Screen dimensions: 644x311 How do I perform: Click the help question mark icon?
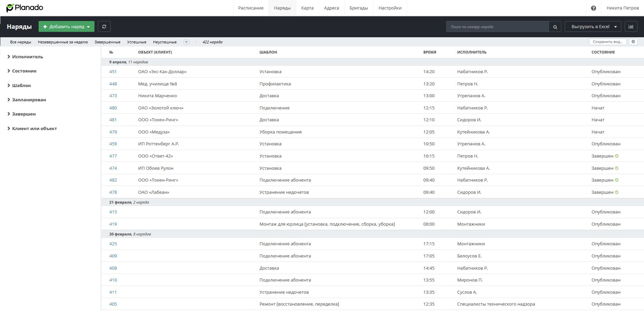[x=593, y=8]
